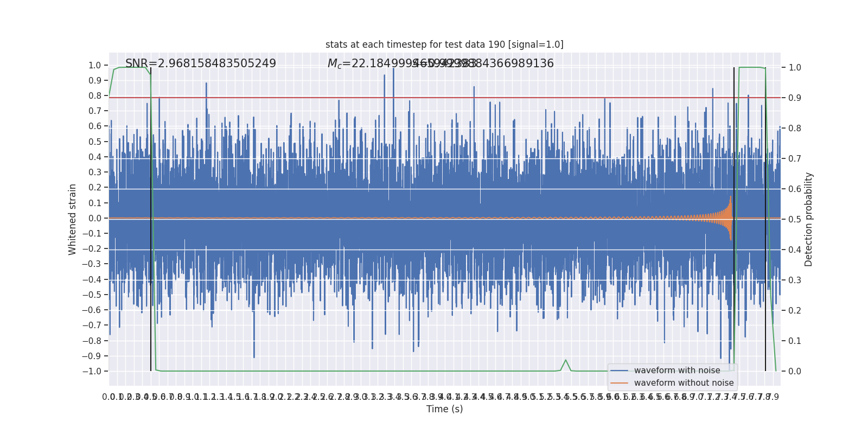Click Detection probability tick label 0.9
The width and height of the screenshot is (868, 434).
(x=795, y=98)
